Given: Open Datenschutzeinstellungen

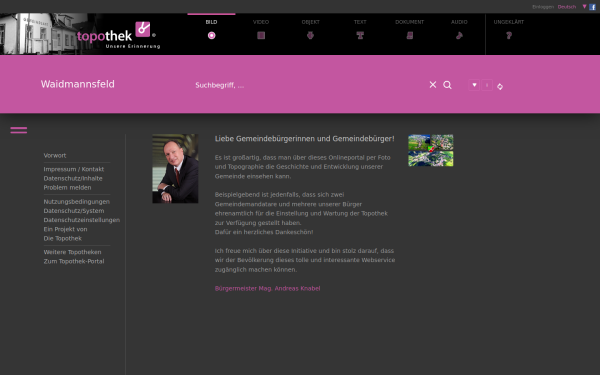Looking at the screenshot, I should tap(82, 220).
